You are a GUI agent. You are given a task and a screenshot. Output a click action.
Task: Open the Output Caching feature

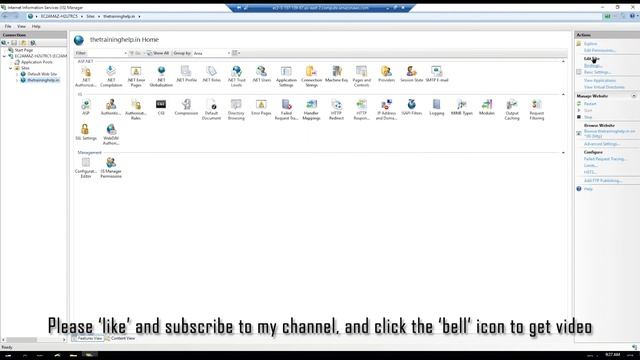pyautogui.click(x=512, y=109)
